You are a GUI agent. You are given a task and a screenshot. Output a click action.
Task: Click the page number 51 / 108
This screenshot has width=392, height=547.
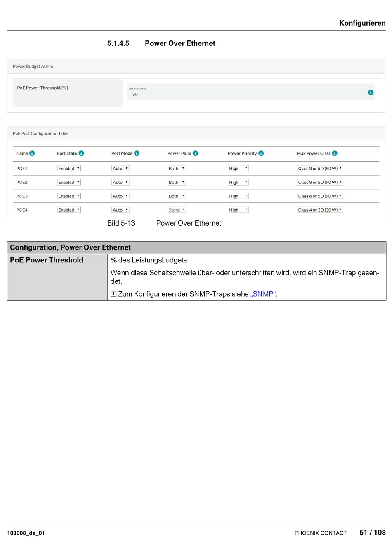click(373, 533)
